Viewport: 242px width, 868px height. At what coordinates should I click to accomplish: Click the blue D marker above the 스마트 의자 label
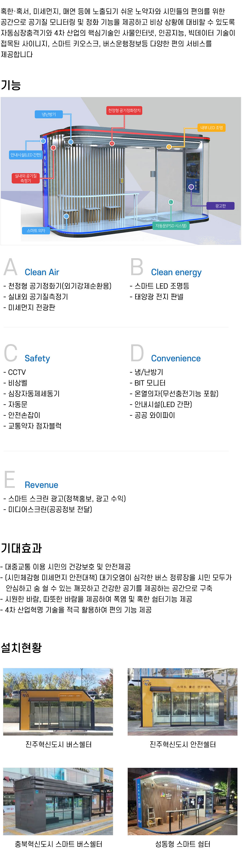pos(66,216)
